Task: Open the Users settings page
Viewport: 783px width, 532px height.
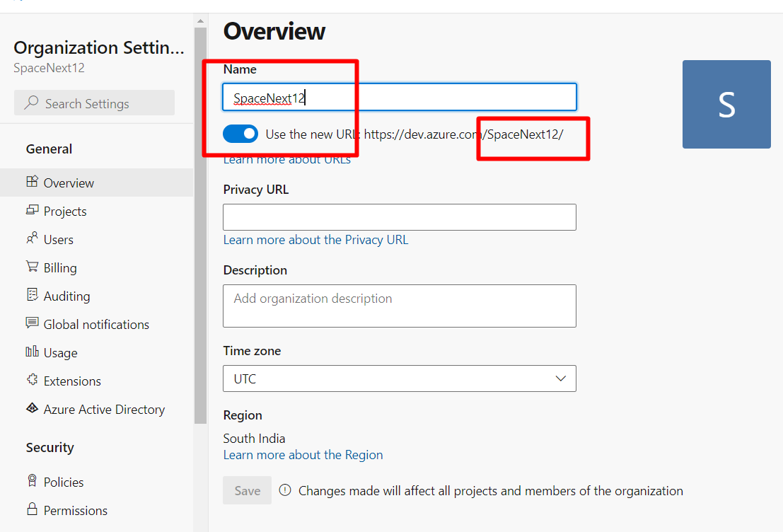Action: pyautogui.click(x=96, y=240)
